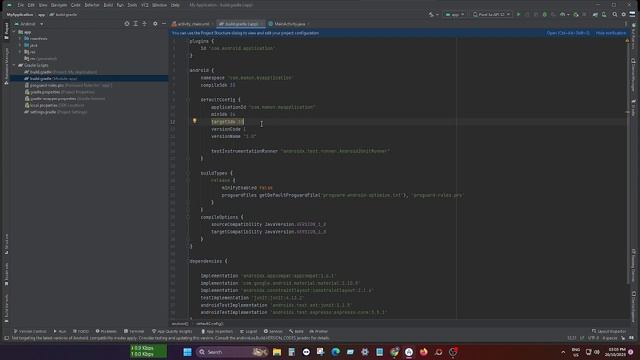Run the app with green play button
Image resolution: width=640 pixels, height=360 pixels.
point(519,14)
